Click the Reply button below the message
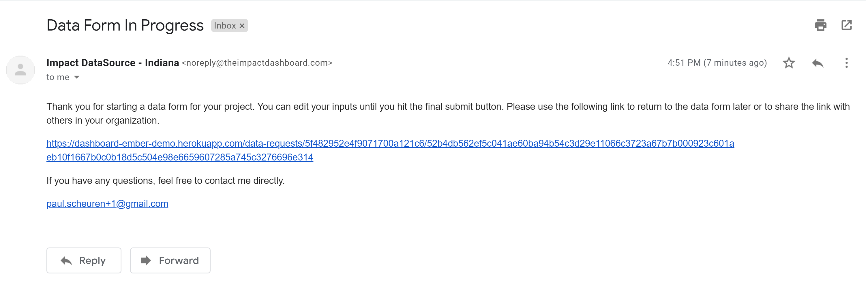Viewport: 868px width, 291px height. coord(84,261)
